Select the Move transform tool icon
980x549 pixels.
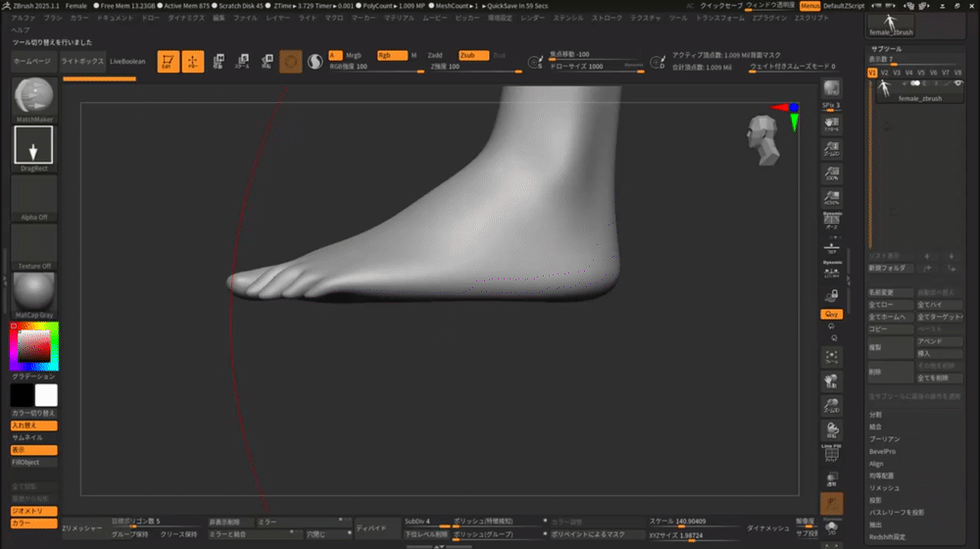click(218, 62)
